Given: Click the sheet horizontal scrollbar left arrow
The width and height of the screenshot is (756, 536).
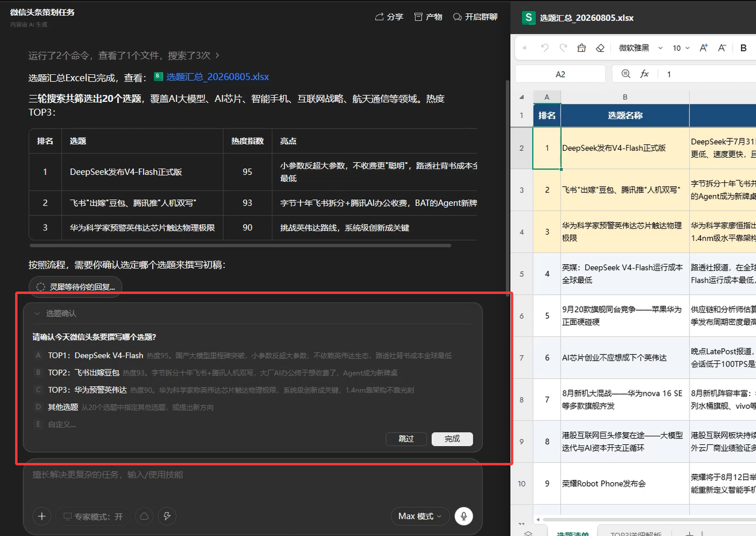Looking at the screenshot, I should point(538,519).
